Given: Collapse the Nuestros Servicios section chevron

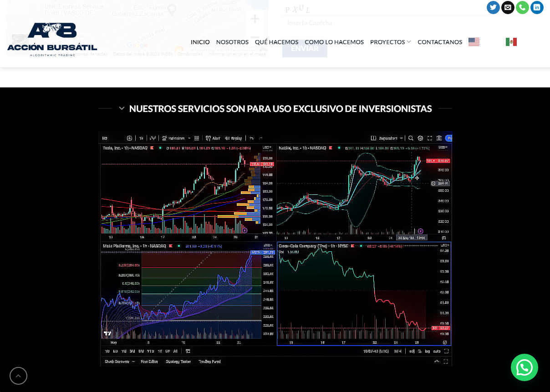Looking at the screenshot, I should (122, 108).
